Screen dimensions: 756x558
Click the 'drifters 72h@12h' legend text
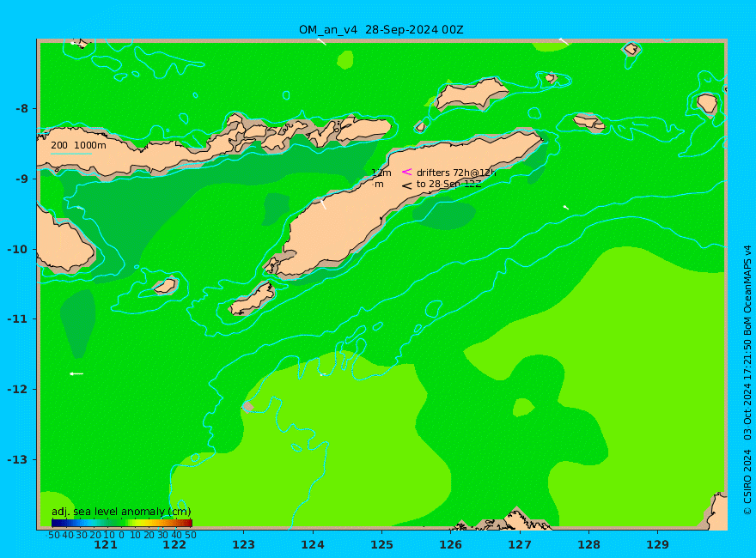click(456, 173)
